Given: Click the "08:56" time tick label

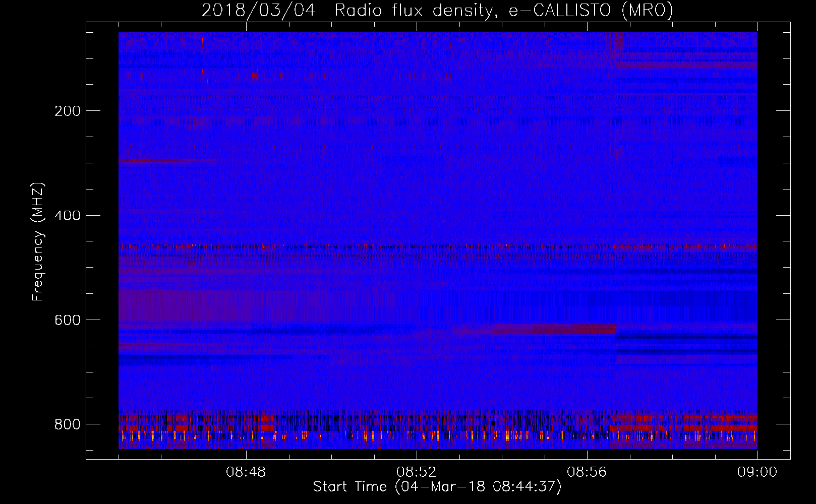Looking at the screenshot, I should (587, 472).
